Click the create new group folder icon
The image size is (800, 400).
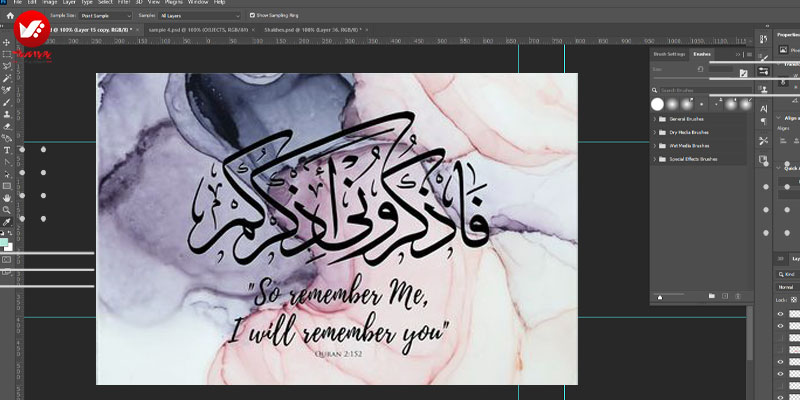click(x=712, y=296)
